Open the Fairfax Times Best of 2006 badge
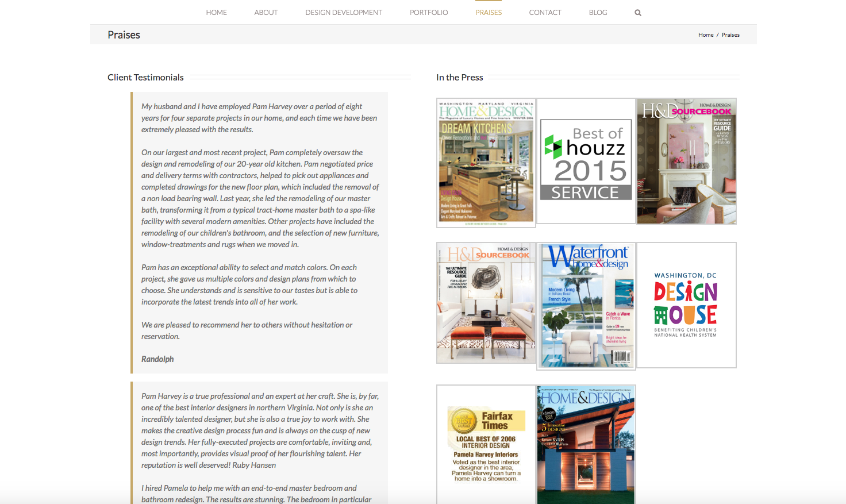Screen dimensions: 846x504 486,445
